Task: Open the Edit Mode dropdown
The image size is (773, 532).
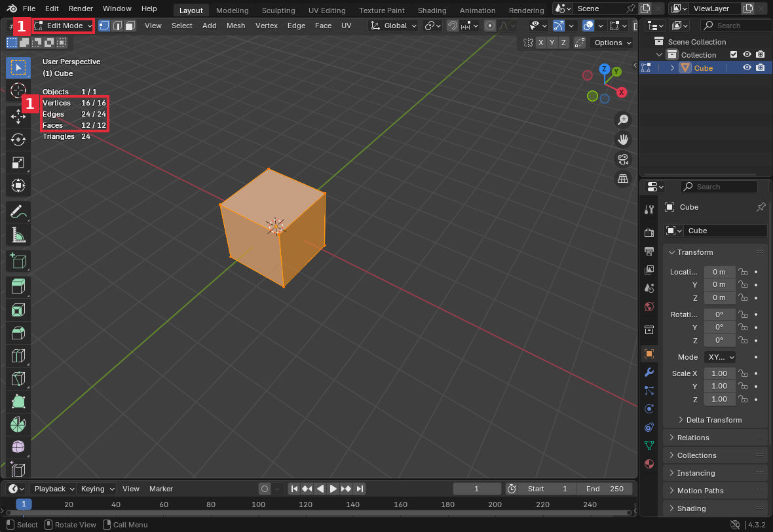Action: [63, 26]
